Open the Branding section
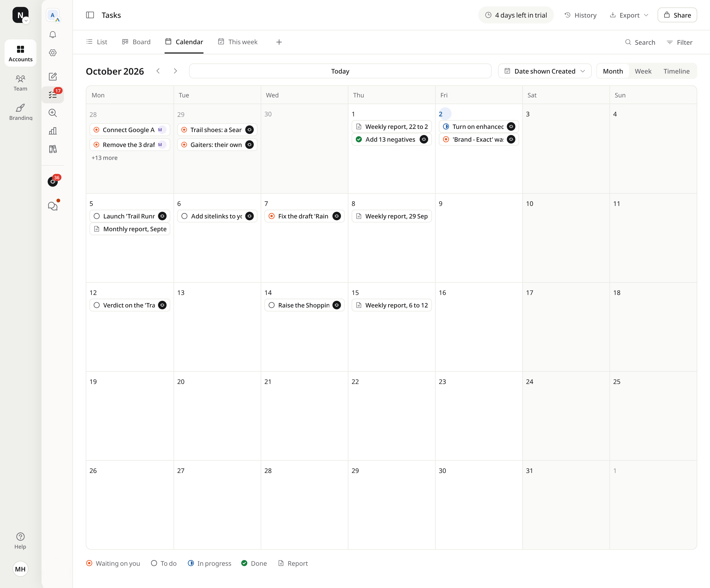The image size is (710, 588). coord(21,112)
